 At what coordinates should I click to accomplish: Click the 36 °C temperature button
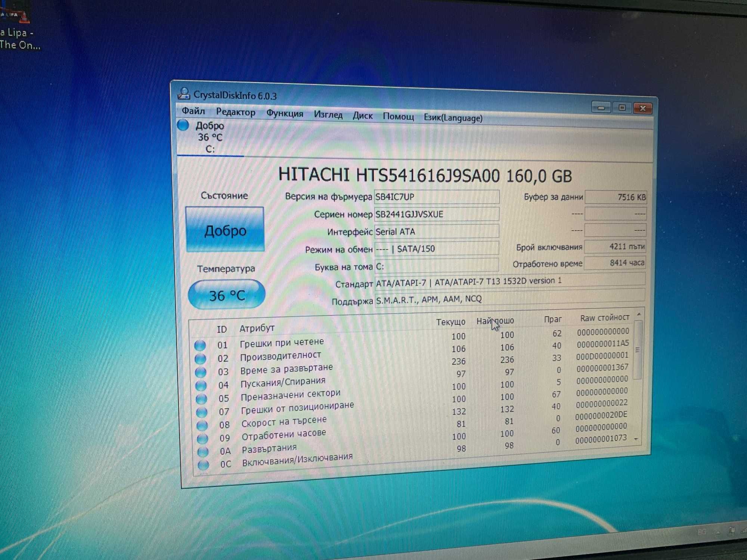point(227,295)
